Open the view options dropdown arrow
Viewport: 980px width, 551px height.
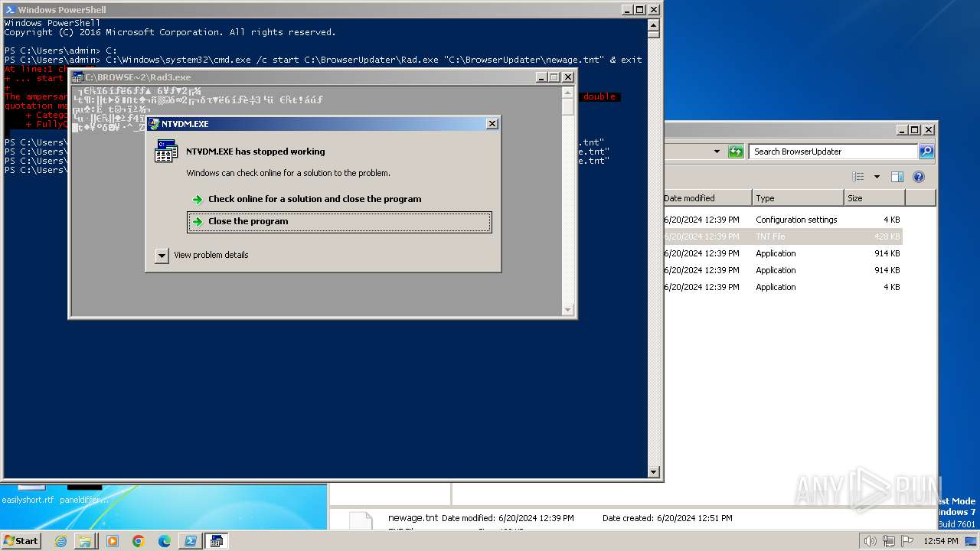[x=877, y=177]
